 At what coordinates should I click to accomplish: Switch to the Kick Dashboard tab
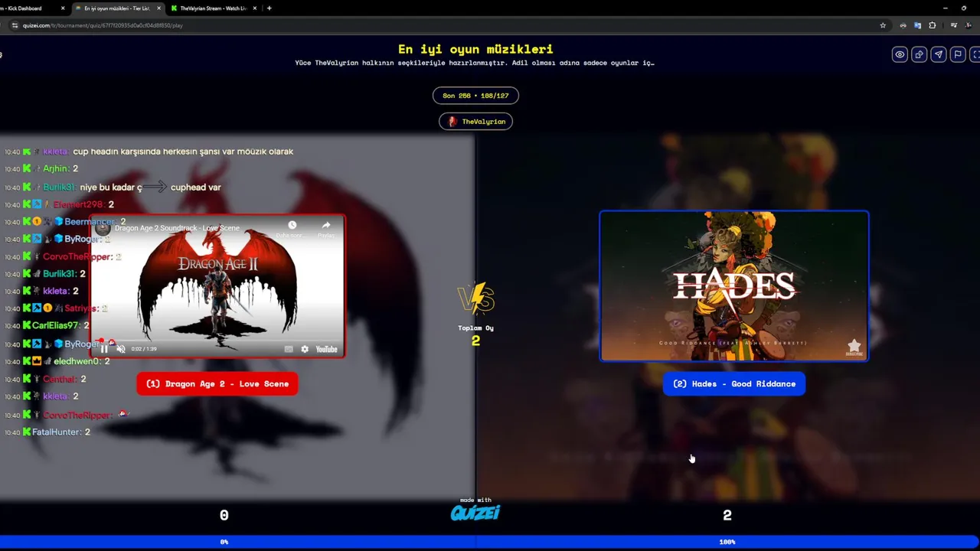tap(31, 8)
